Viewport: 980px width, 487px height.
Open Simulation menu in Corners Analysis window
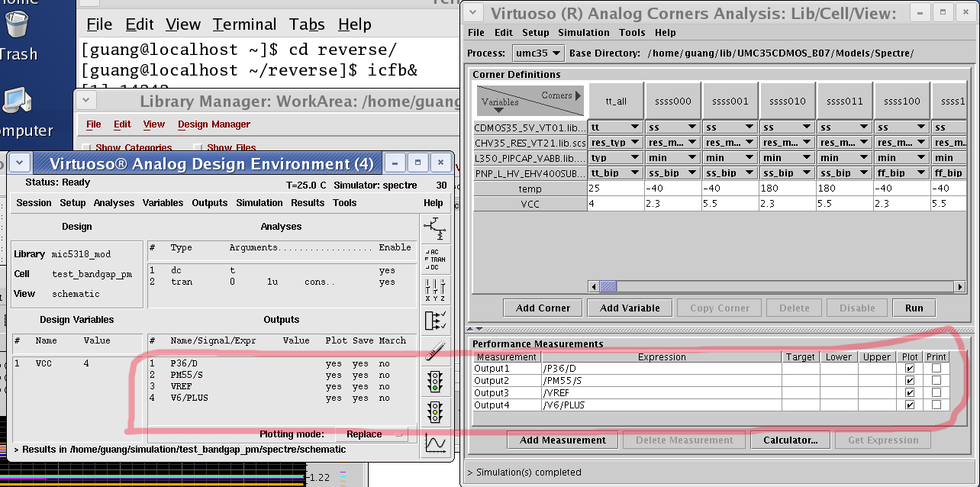pos(583,33)
